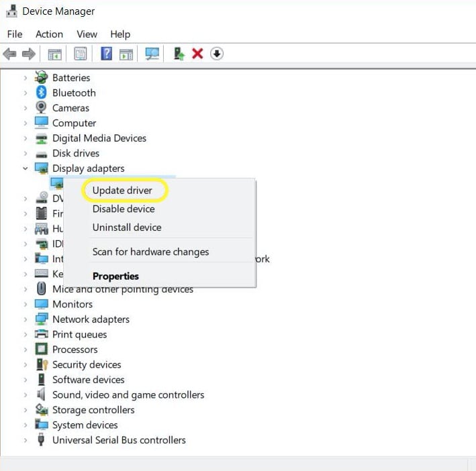The height and width of the screenshot is (471, 476).
Task: Click the red X Uninstall device icon
Action: tap(197, 54)
